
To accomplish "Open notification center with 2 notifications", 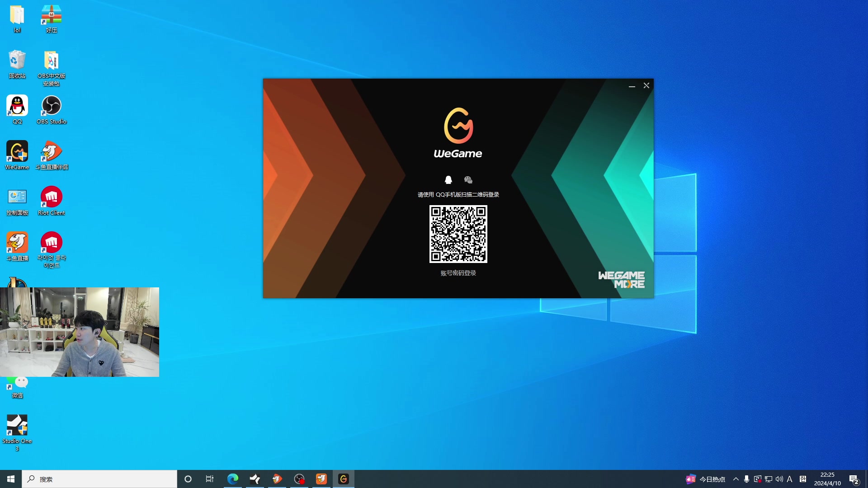I will tap(854, 479).
